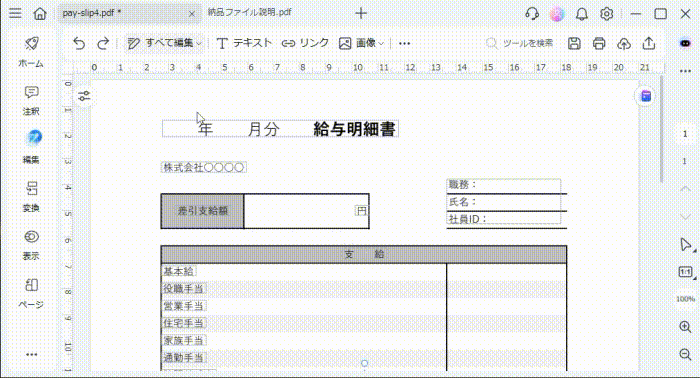Open the purple floating tool icon
Viewport: 700px width, 378px height.
point(646,96)
